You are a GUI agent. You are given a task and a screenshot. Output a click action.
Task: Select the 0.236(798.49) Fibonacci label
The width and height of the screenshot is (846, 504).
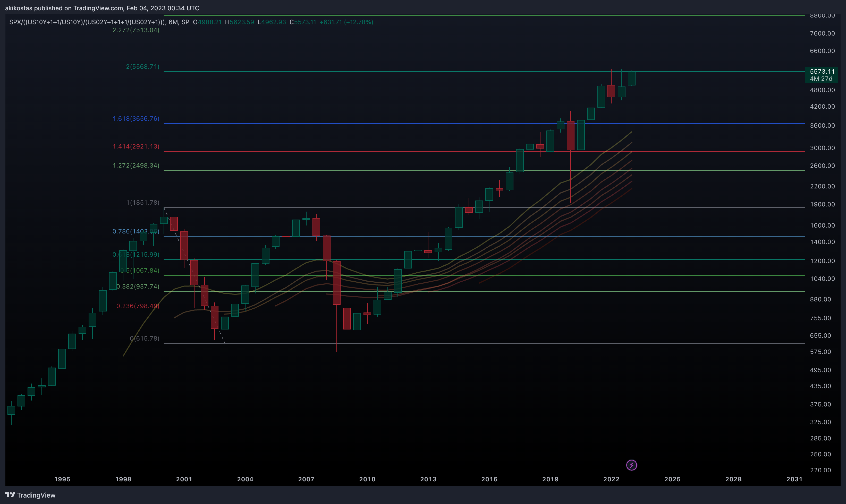[138, 306]
